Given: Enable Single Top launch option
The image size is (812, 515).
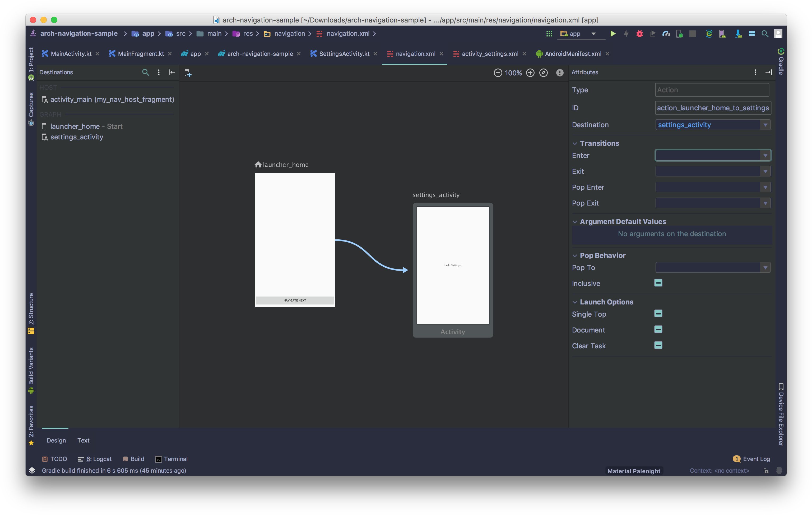Looking at the screenshot, I should 658,313.
